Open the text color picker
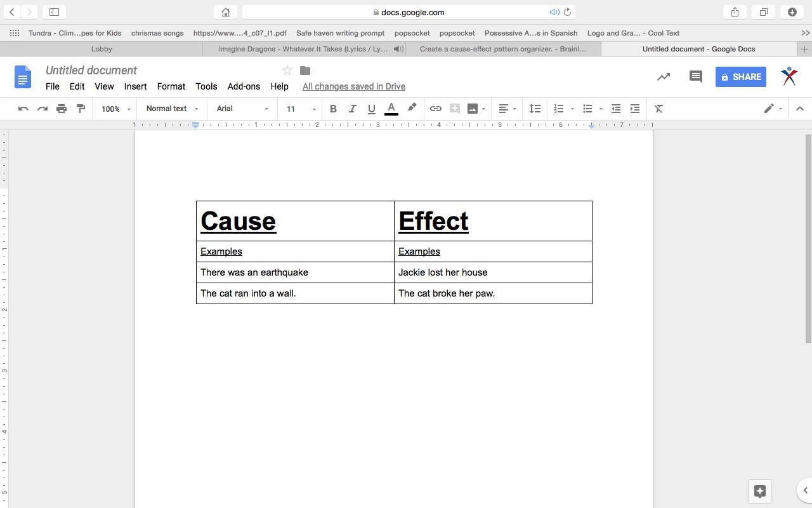Screen dimensions: 812x508 point(391,109)
